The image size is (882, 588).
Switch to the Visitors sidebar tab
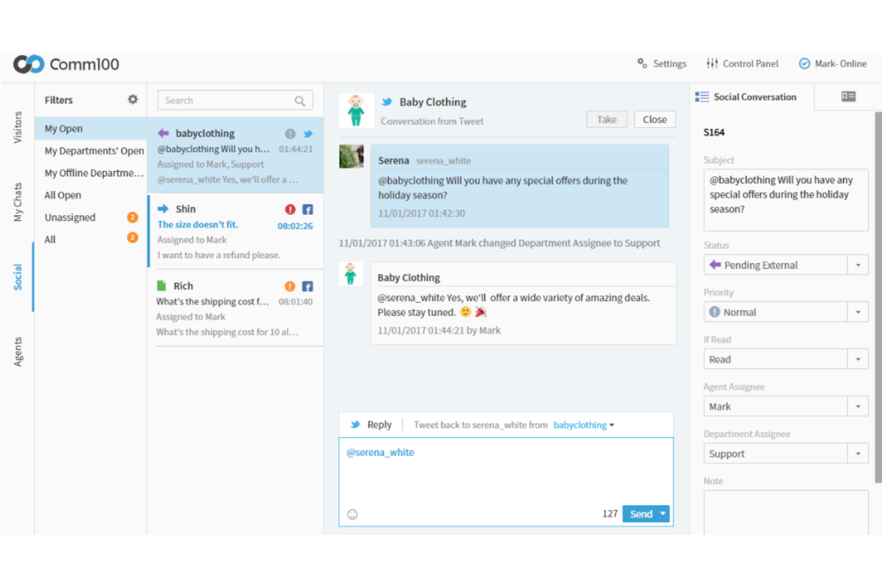point(18,127)
